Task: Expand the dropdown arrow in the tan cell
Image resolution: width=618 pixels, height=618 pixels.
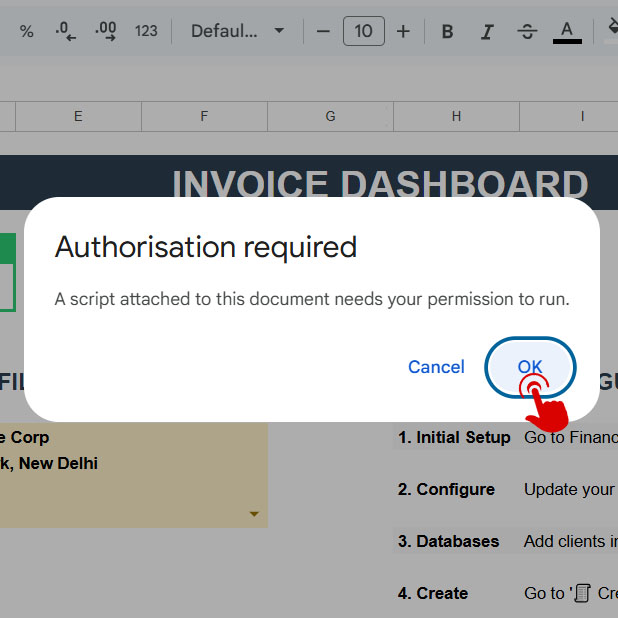Action: click(254, 514)
